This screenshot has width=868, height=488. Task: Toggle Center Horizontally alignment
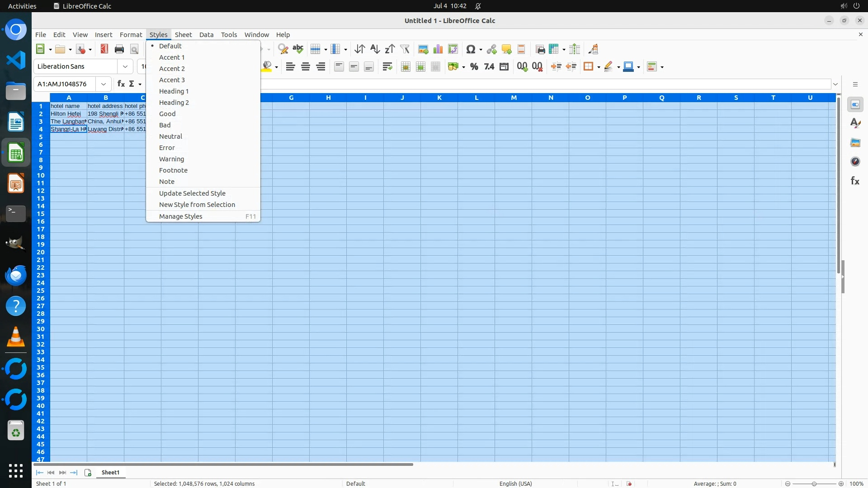(306, 67)
